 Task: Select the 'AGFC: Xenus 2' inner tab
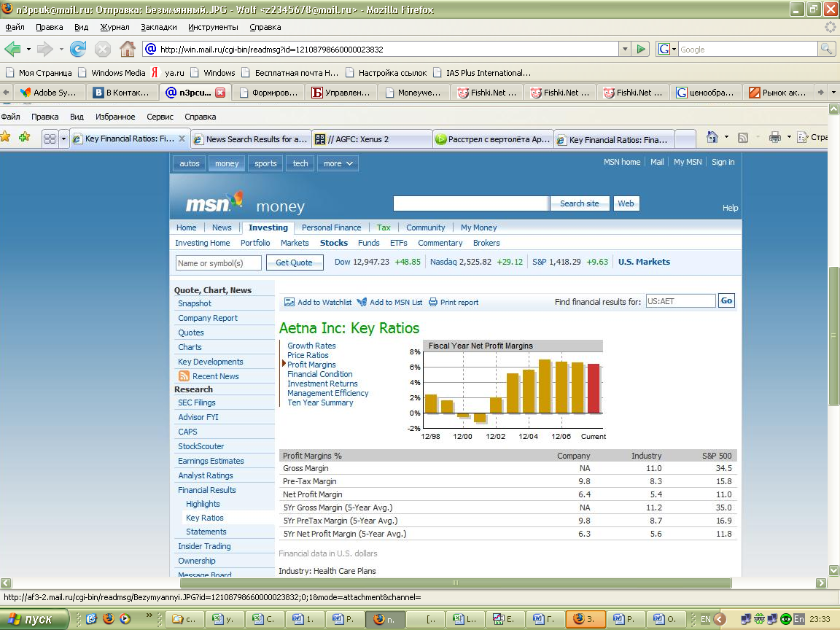pyautogui.click(x=372, y=139)
